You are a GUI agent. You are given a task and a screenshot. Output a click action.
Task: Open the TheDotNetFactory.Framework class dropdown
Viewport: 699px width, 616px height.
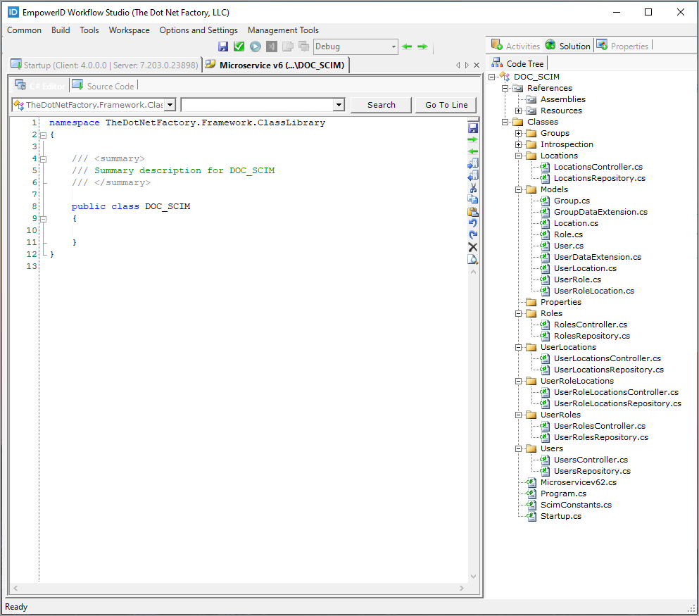click(170, 104)
